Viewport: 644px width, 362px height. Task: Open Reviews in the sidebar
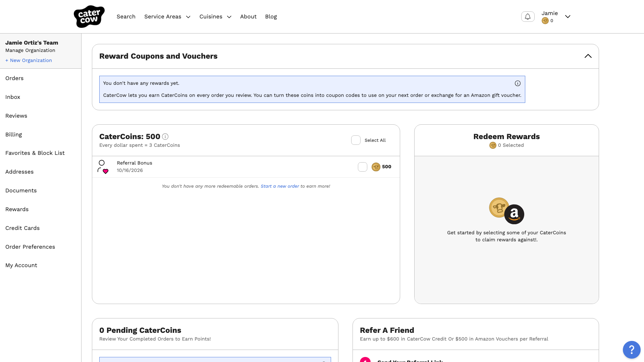pos(16,116)
